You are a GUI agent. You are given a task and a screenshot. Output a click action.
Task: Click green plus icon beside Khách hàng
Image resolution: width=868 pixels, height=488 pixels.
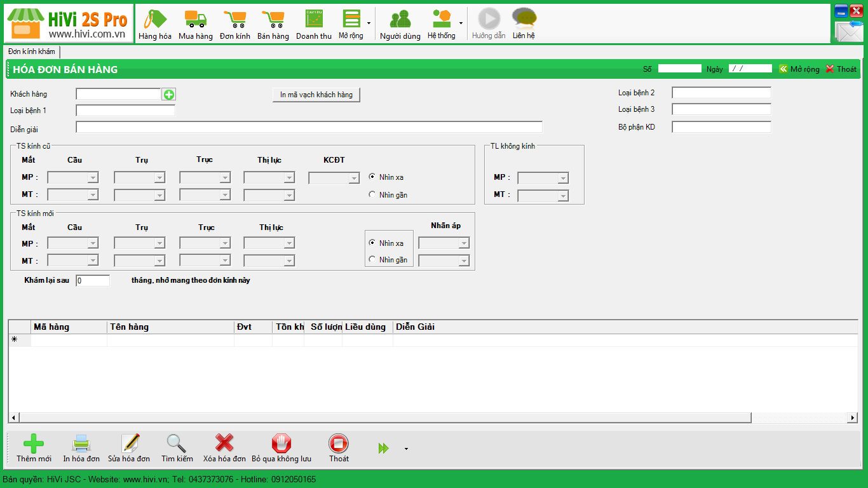click(x=169, y=95)
